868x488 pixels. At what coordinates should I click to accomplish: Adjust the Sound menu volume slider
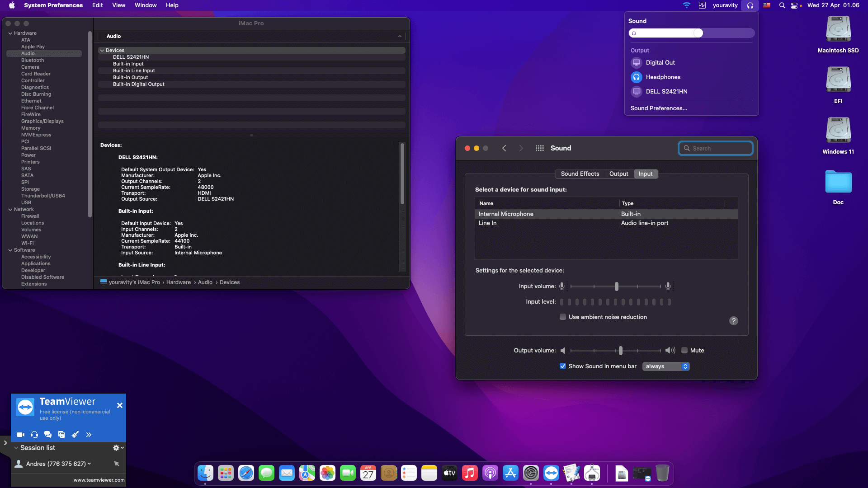[x=691, y=33]
